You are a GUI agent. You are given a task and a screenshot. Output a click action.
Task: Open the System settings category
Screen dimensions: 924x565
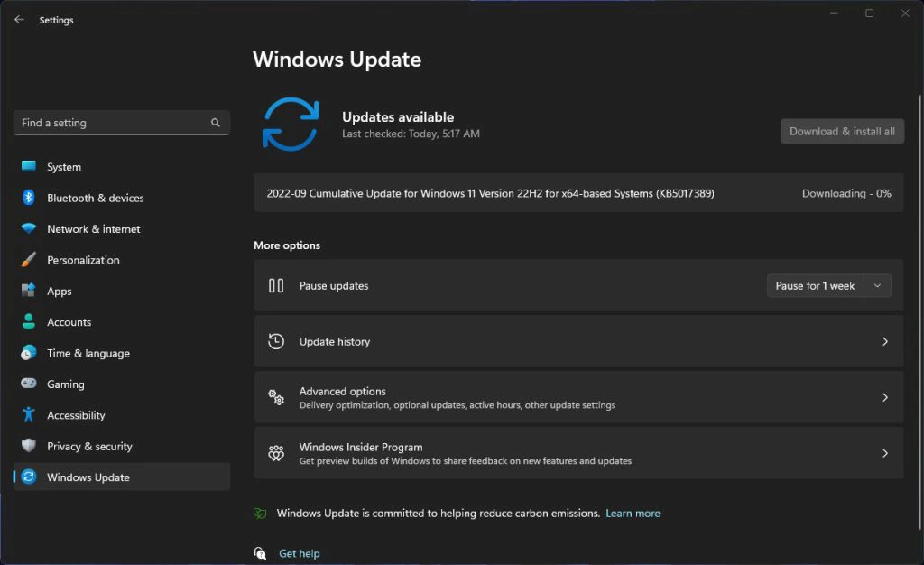point(122,167)
